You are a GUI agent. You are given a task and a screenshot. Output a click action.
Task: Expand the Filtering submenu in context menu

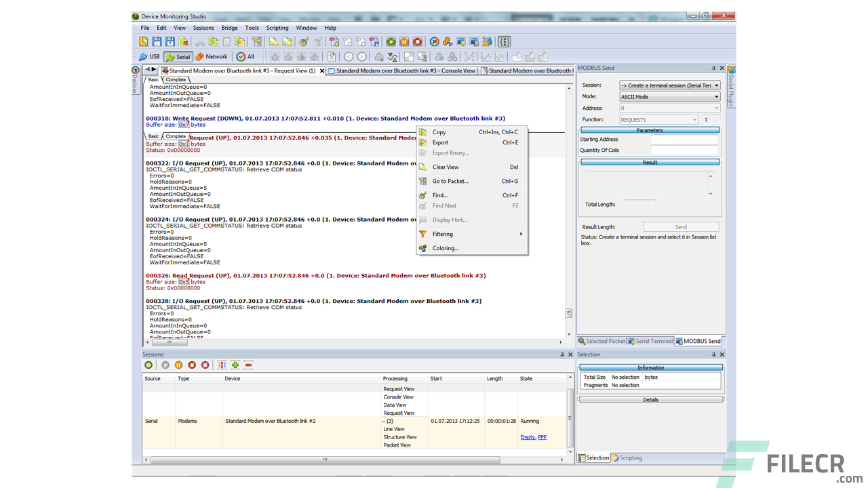click(x=472, y=234)
